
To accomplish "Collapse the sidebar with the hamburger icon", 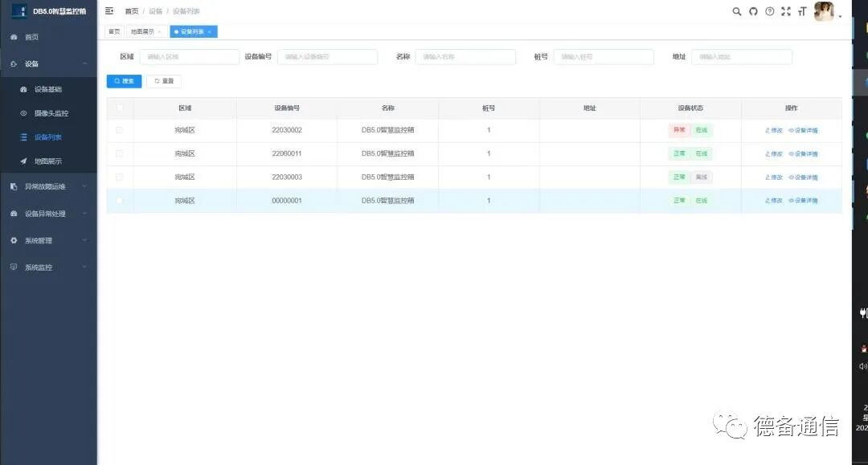I will click(109, 11).
